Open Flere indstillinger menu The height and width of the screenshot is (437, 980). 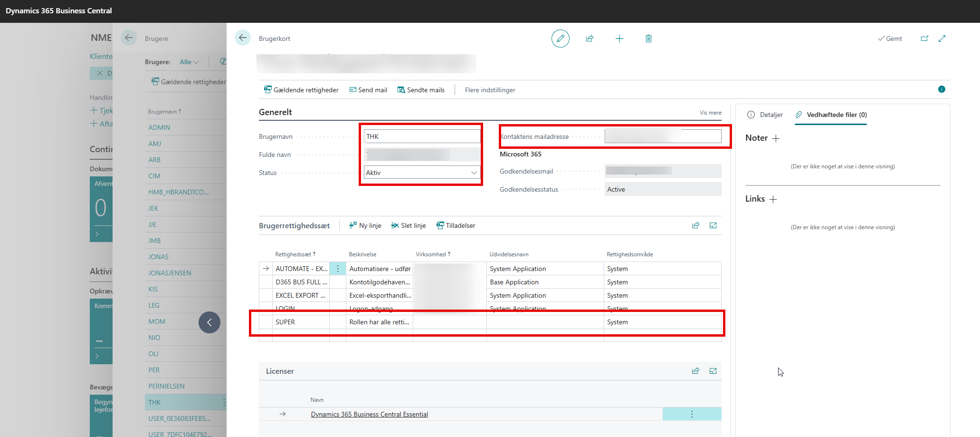pyautogui.click(x=490, y=90)
